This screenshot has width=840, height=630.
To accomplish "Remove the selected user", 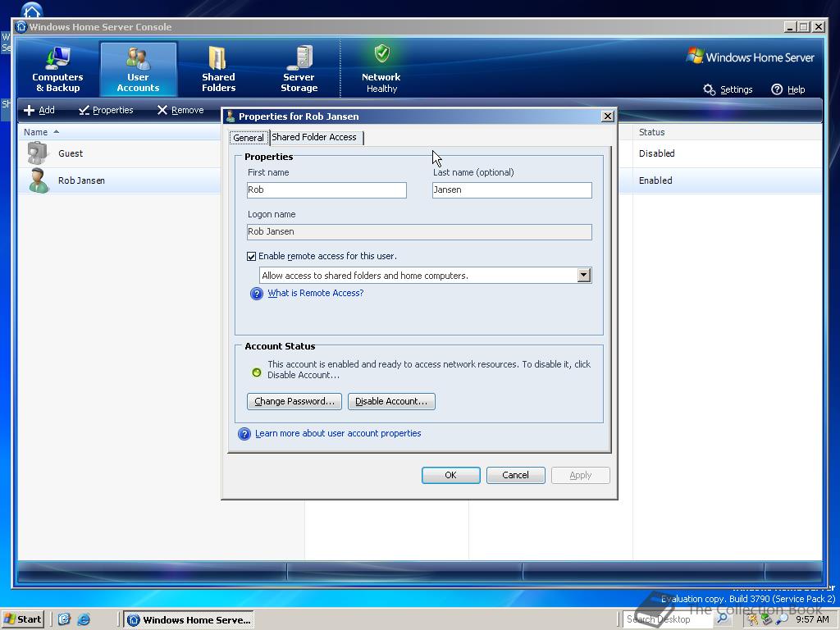I will 180,109.
